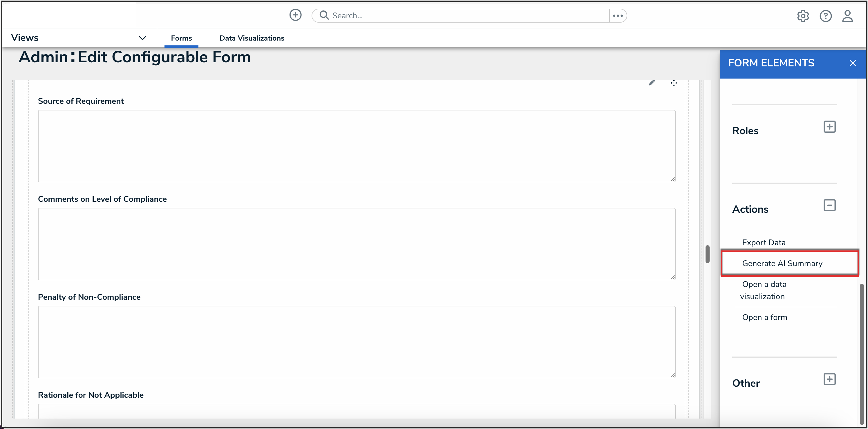Click the move section crosshair icon
868x429 pixels.
pos(674,83)
